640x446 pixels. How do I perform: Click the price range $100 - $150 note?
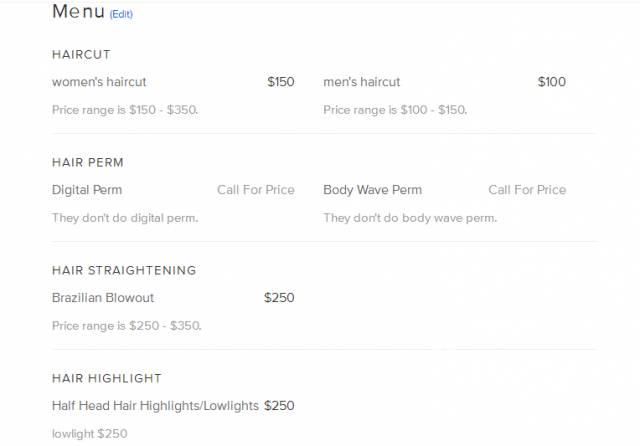click(395, 110)
